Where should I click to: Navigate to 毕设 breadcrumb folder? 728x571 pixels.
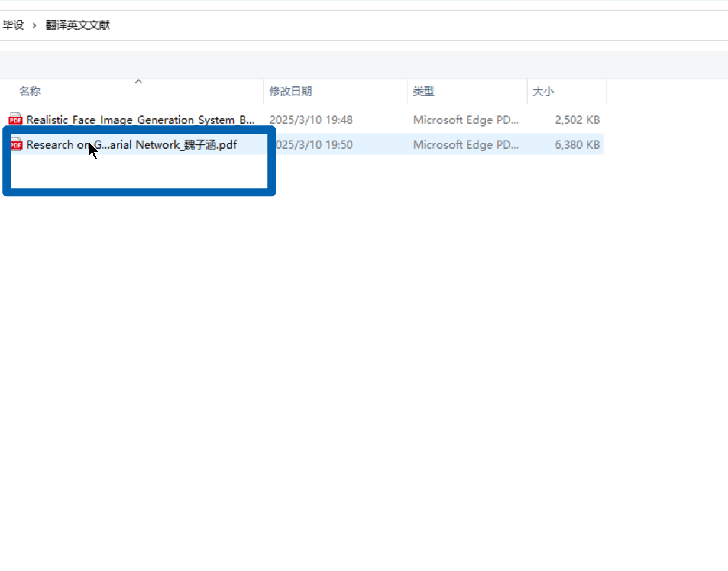12,25
